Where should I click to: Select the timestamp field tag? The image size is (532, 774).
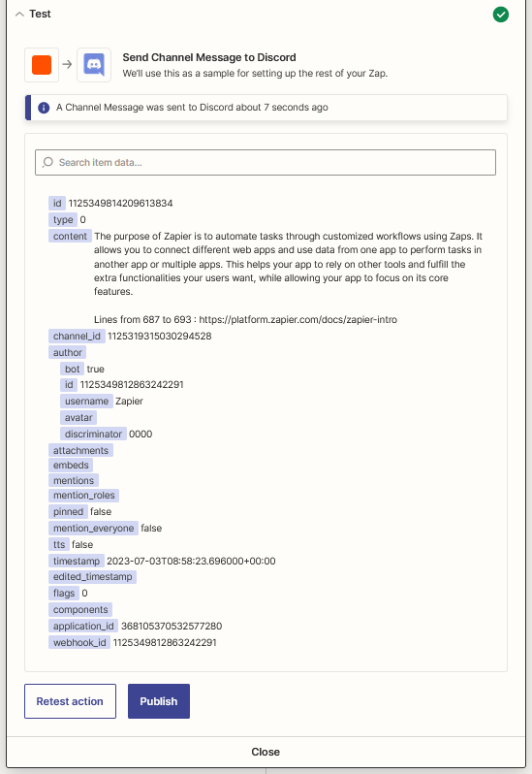click(x=77, y=561)
